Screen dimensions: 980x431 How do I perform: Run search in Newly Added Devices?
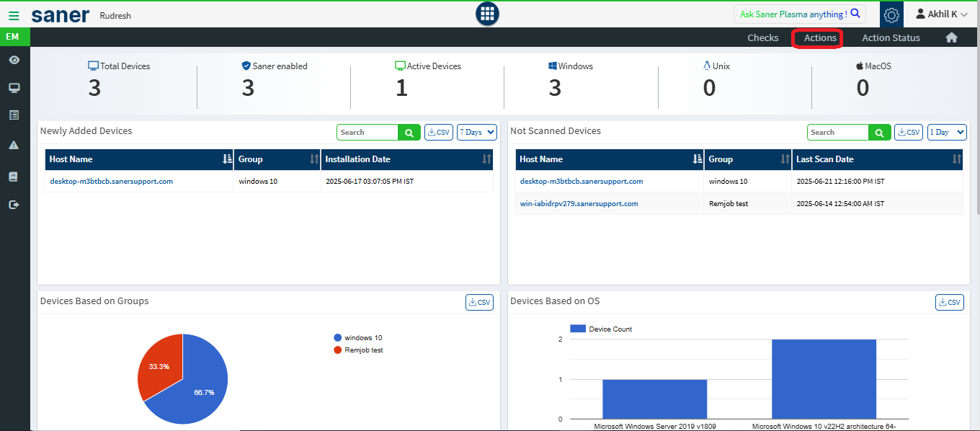(x=409, y=133)
